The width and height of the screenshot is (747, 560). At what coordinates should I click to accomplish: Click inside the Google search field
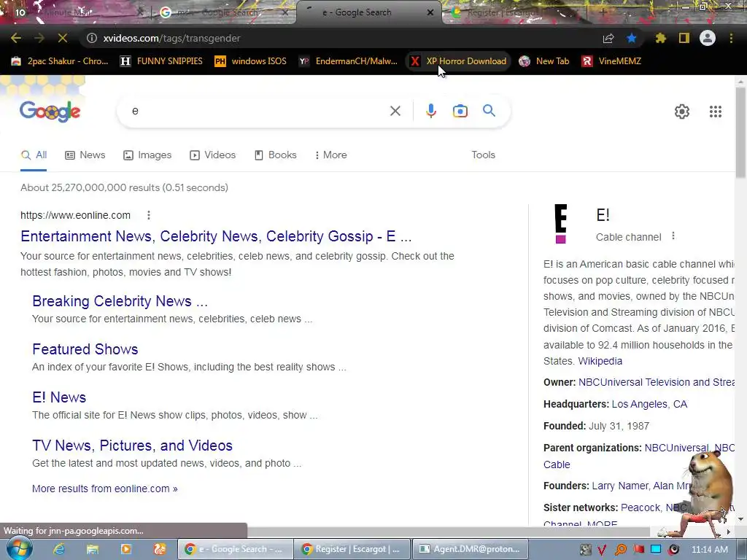click(x=258, y=111)
